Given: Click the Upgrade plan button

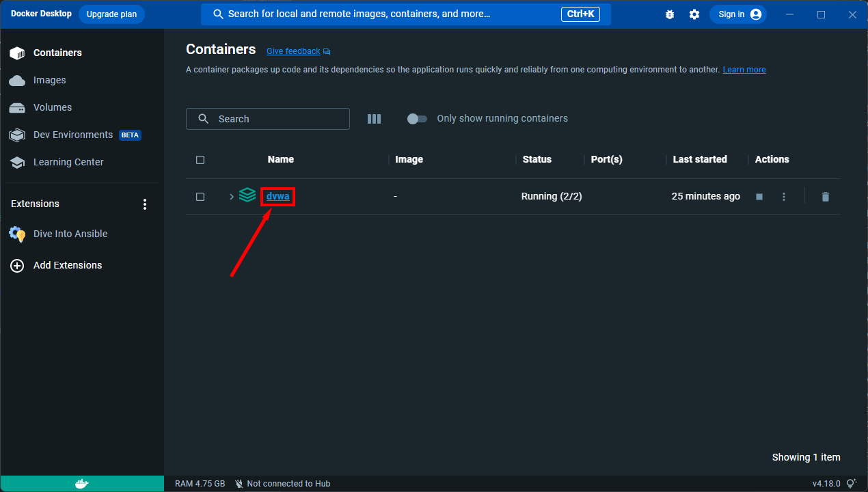Looking at the screenshot, I should point(111,14).
